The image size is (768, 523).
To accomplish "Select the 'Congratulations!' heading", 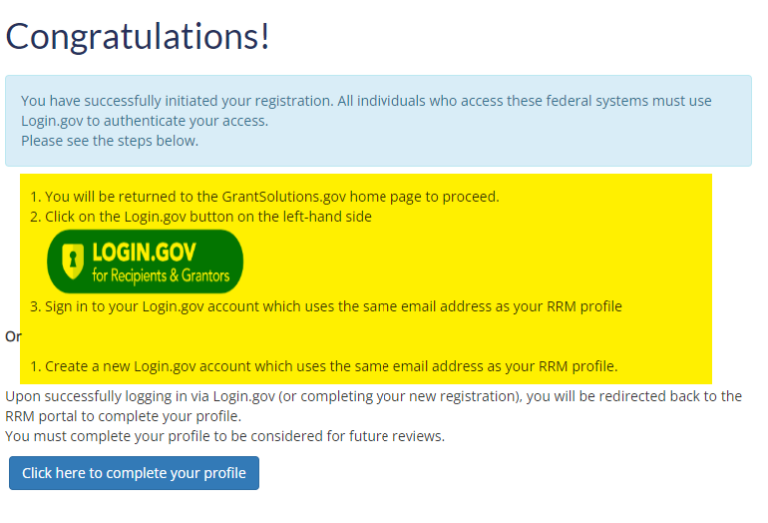I will click(x=138, y=37).
